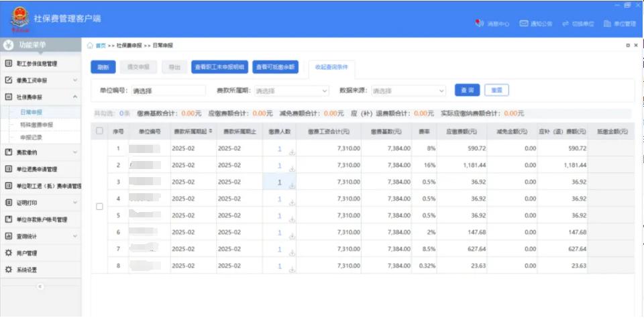This screenshot has height=318, width=644.
Task: Click the home icon in breadcrumb
Action: coord(91,46)
